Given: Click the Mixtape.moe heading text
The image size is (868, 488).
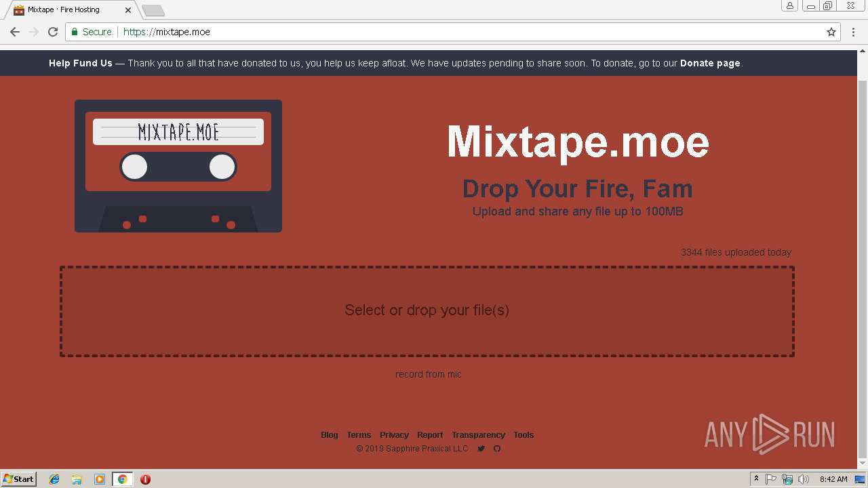Looking at the screenshot, I should [x=578, y=142].
